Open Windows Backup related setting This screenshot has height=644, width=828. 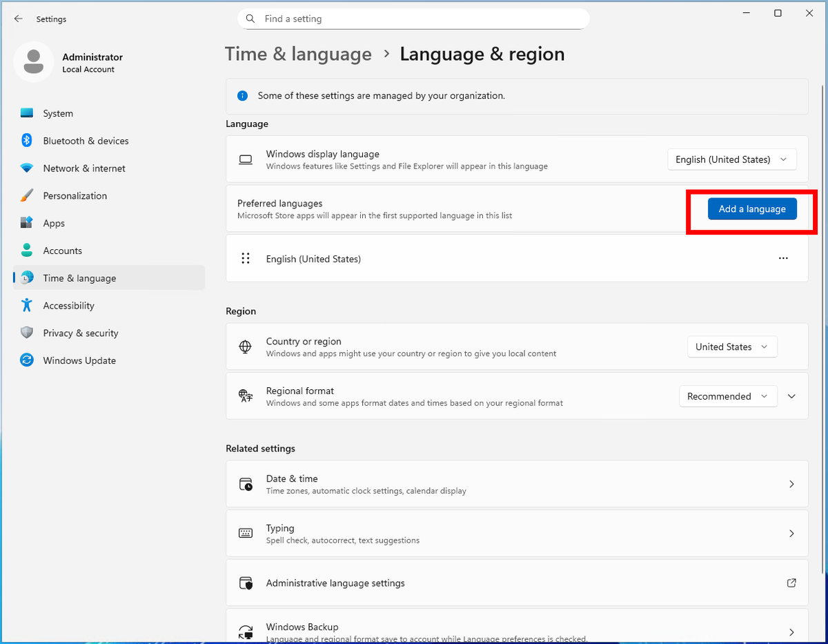517,627
